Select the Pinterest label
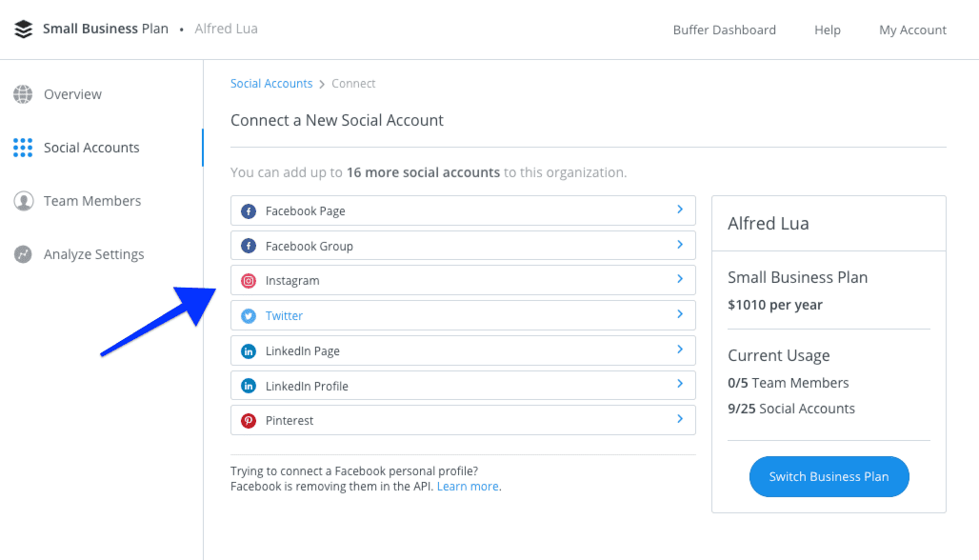The height and width of the screenshot is (560, 979). [x=290, y=421]
